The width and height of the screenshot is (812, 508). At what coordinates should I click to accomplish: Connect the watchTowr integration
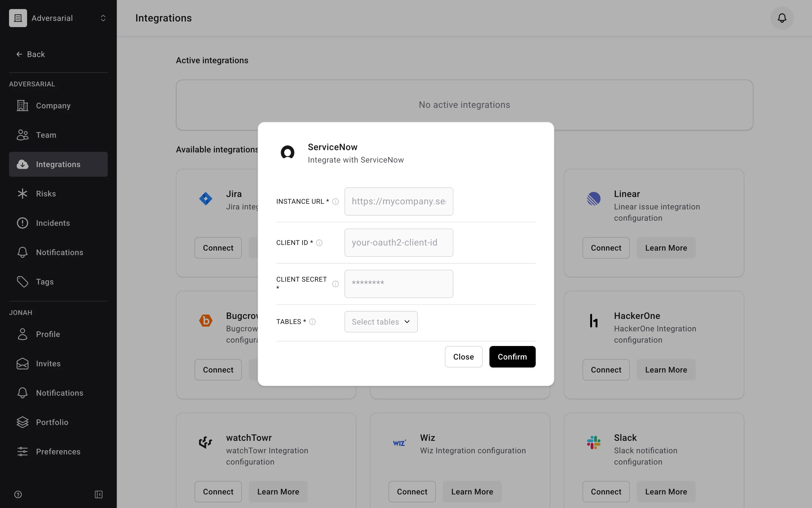[x=218, y=492]
